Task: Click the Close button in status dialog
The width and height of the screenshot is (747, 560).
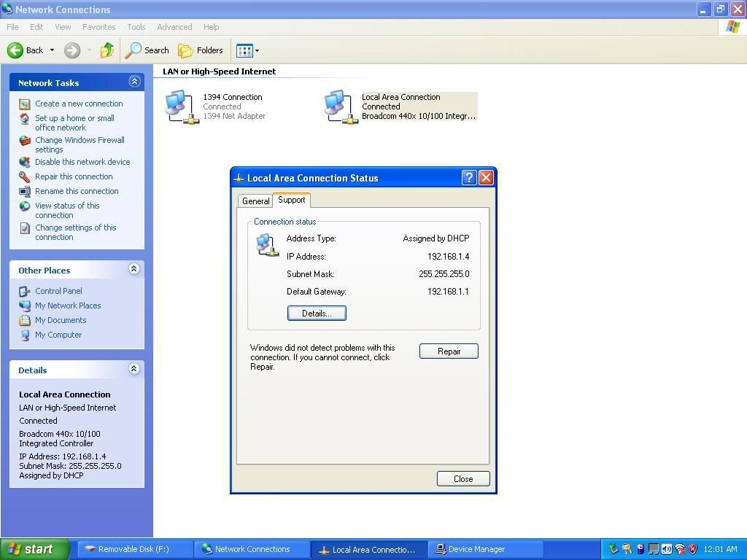Action: [x=463, y=479]
